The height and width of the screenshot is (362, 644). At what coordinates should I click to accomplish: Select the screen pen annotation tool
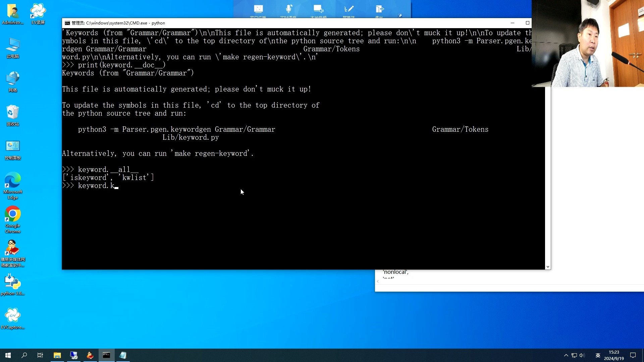349,9
